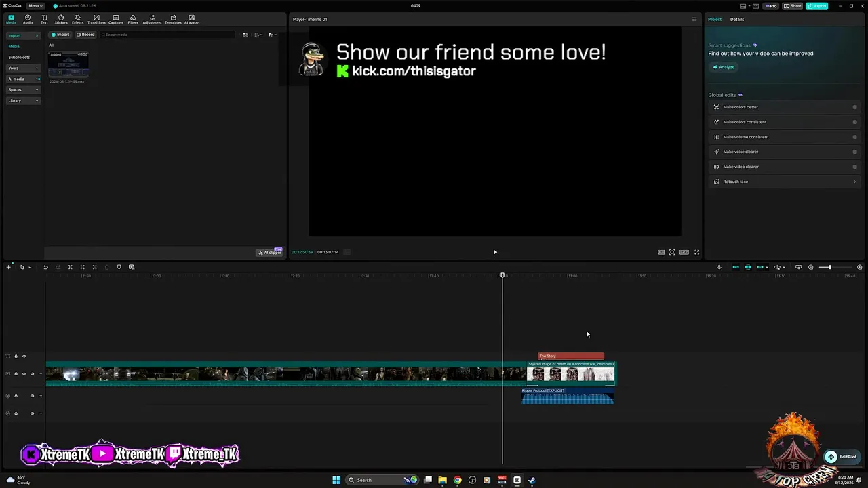Collapse the Import section
Viewport: 868px width, 488px height.
(x=24, y=35)
